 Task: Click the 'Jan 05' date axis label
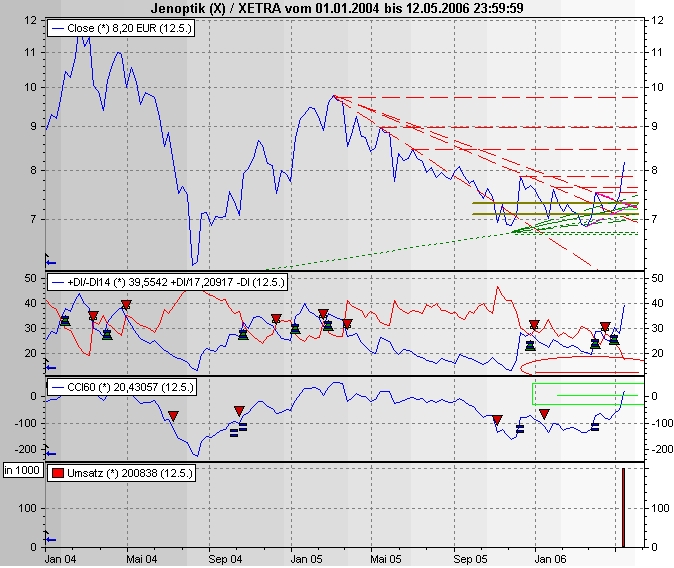[x=306, y=559]
